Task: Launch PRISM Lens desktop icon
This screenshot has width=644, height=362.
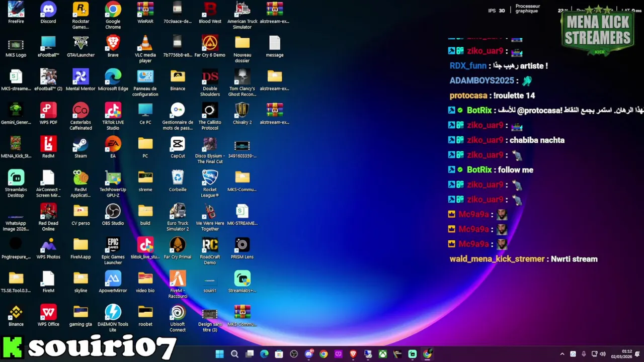Action: [242, 248]
